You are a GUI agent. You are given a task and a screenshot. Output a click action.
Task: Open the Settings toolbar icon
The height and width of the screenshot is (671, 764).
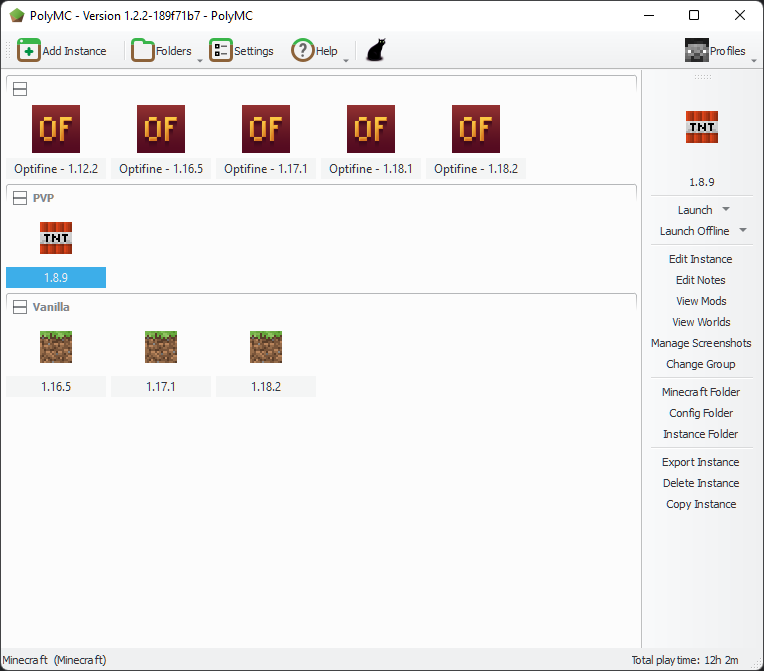221,50
